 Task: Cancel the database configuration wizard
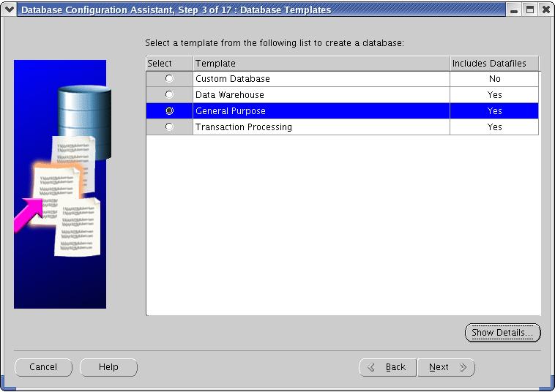point(43,367)
